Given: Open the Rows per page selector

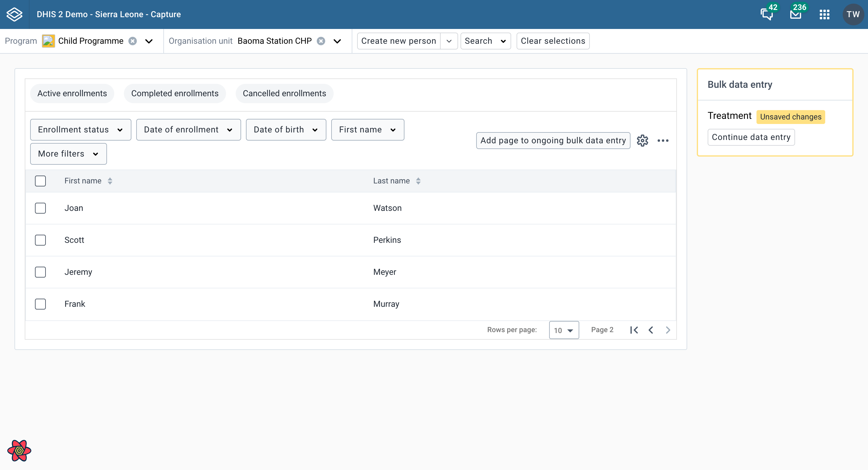Looking at the screenshot, I should (x=563, y=330).
